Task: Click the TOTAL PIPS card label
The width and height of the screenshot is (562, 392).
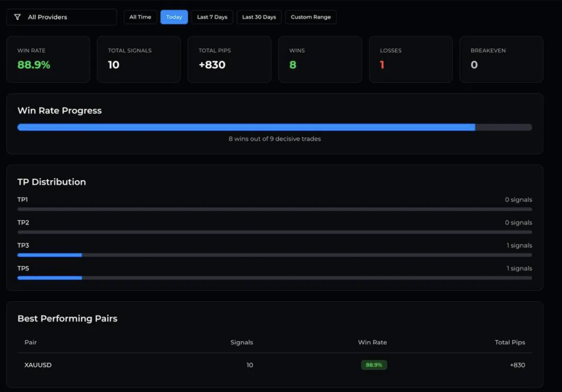Action: (x=214, y=51)
